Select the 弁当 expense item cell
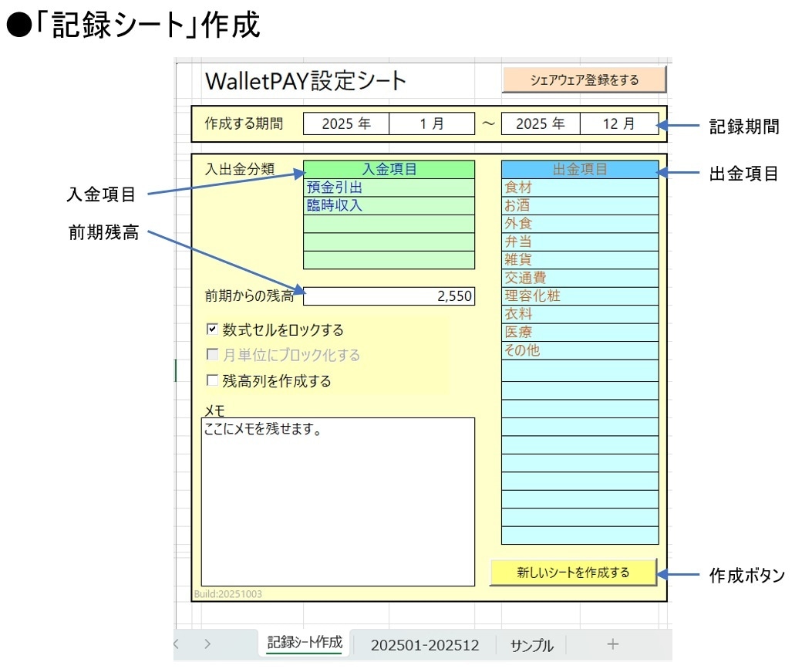Screen dimensions: 812x669 pos(580,242)
